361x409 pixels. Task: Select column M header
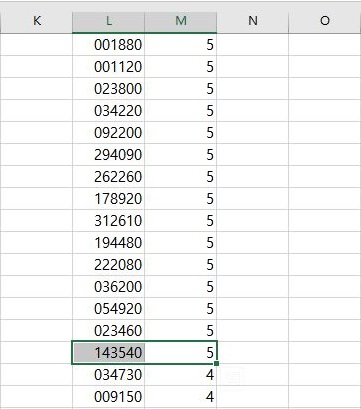point(180,21)
